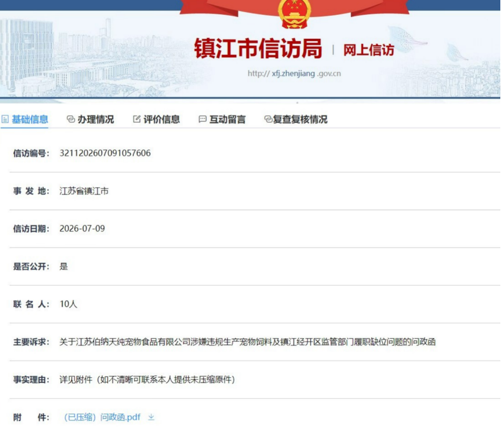Open the 评价信息 tab
Image resolution: width=504 pixels, height=433 pixels.
point(156,119)
